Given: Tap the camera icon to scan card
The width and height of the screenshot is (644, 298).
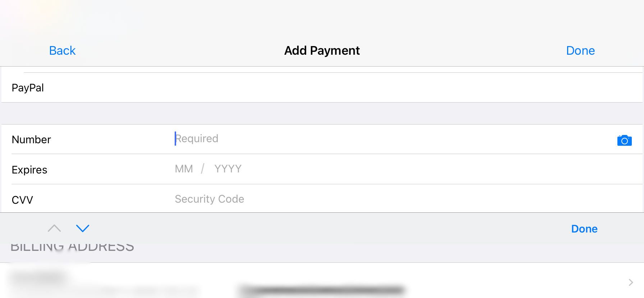Looking at the screenshot, I should click(x=624, y=140).
